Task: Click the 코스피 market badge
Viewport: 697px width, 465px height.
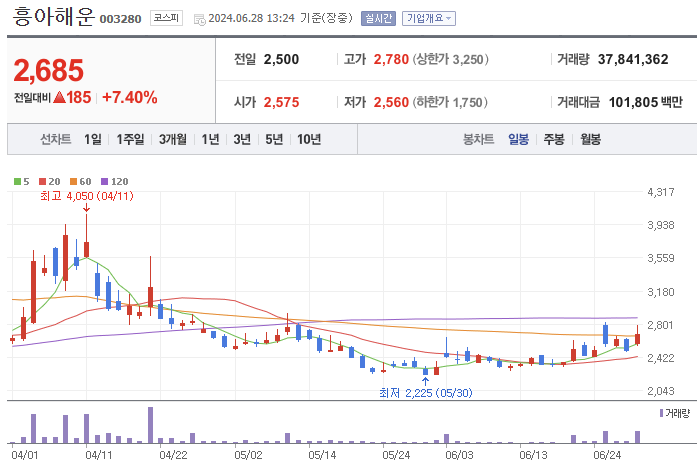Action: 164,18
